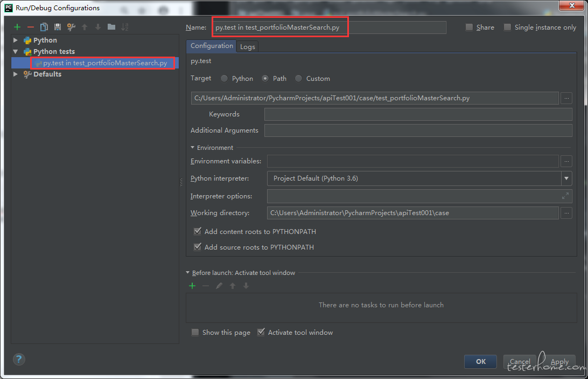This screenshot has width=588, height=379.
Task: Browse for the working directory
Action: coord(566,213)
